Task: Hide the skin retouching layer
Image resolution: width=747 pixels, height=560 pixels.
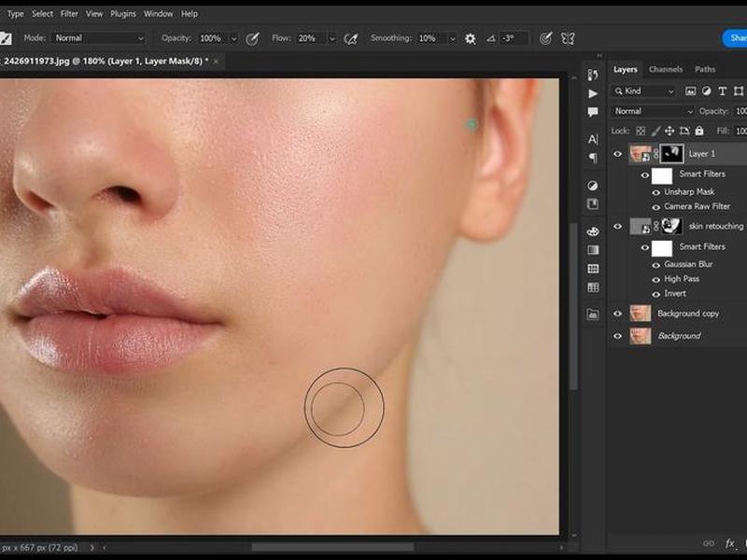Action: click(x=618, y=227)
